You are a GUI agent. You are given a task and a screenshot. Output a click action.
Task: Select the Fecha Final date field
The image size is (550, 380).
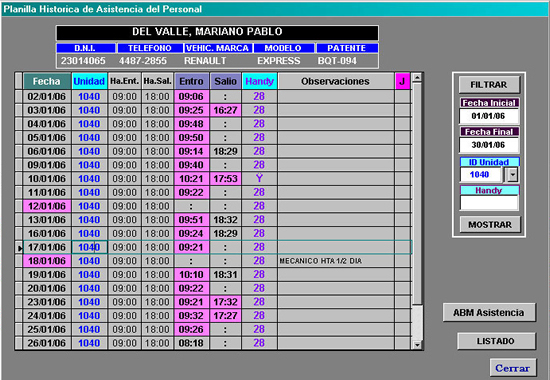489,145
